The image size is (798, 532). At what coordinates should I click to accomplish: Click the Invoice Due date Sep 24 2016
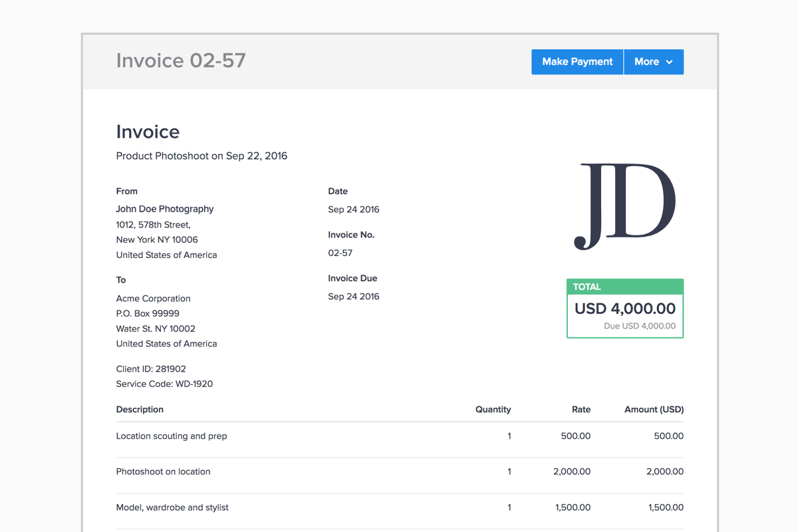pyautogui.click(x=353, y=297)
